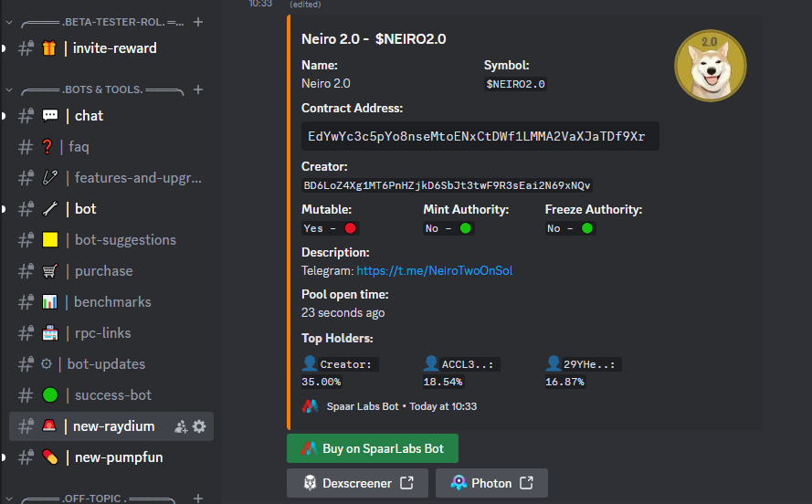812x504 pixels.
Task: Click the gear emoji on bot-updates
Action: coord(46,363)
